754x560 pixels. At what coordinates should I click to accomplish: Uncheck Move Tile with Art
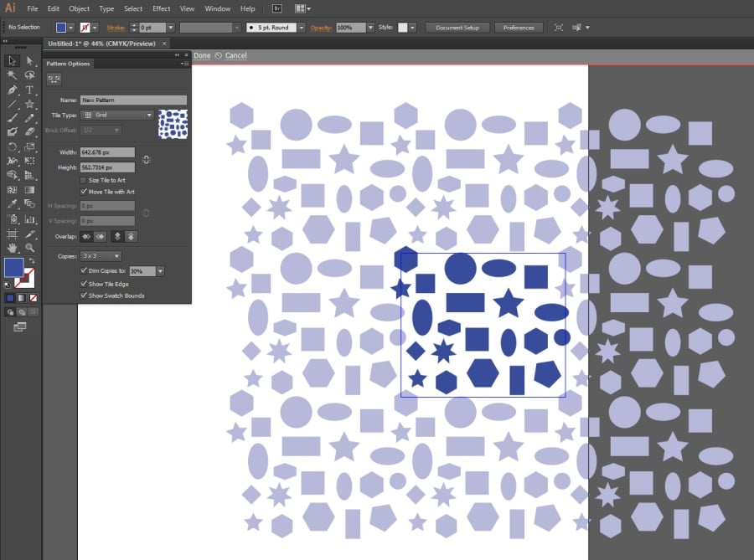coord(83,192)
